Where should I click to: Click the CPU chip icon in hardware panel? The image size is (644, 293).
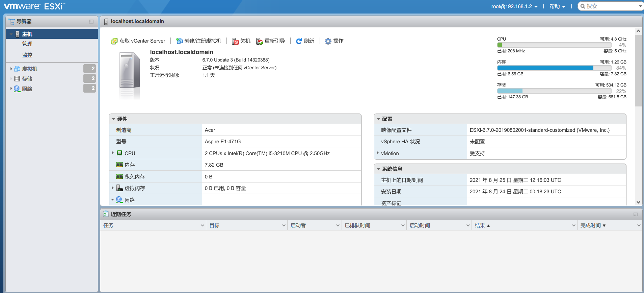pos(119,153)
